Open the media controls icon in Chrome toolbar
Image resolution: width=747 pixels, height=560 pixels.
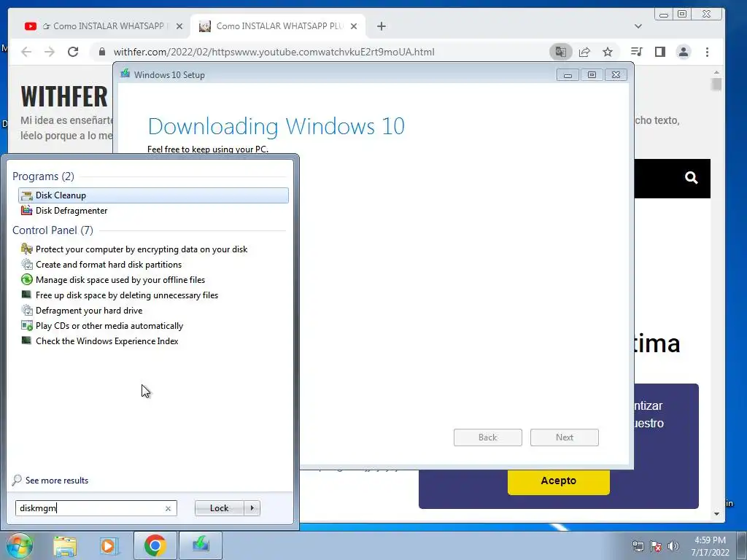click(636, 52)
